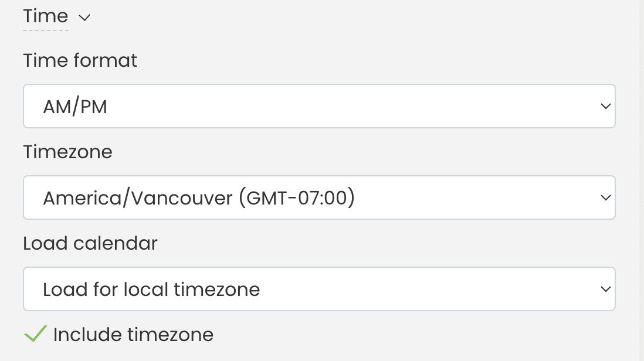Click the dashed-underlined Time label
644x361 pixels.
[46, 16]
